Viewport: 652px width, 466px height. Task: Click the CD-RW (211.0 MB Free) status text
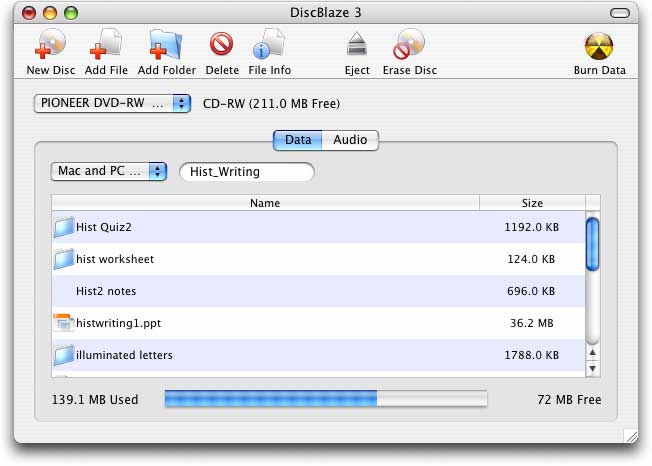pos(271,104)
